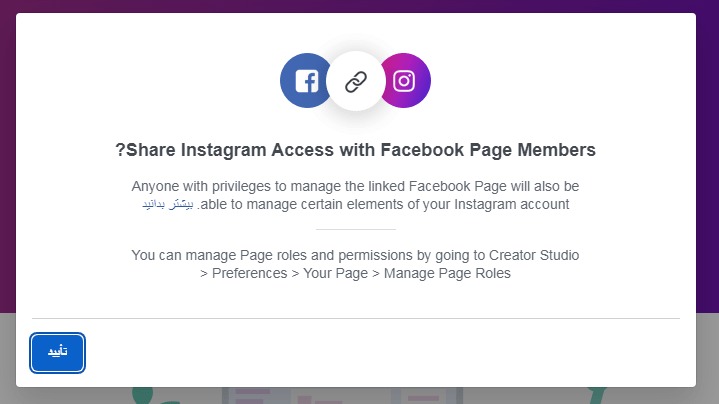This screenshot has width=719, height=404.
Task: Click the blue Facebook logo icon
Action: (306, 81)
